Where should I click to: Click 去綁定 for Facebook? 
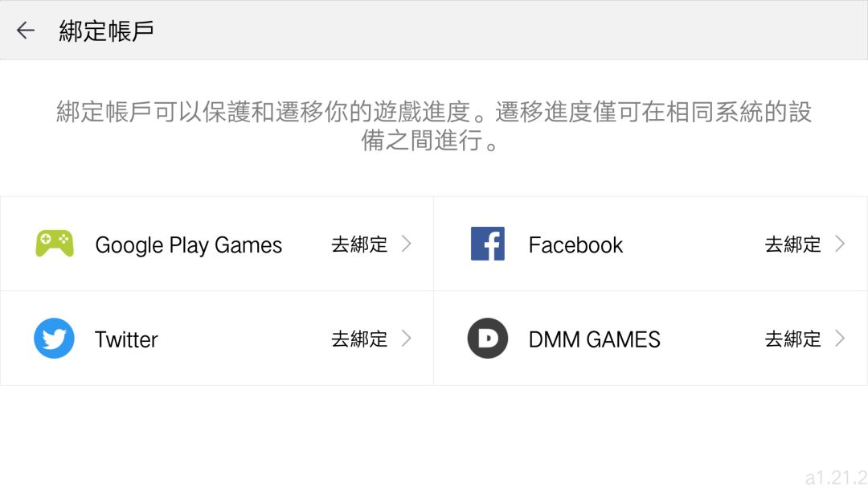pos(792,244)
